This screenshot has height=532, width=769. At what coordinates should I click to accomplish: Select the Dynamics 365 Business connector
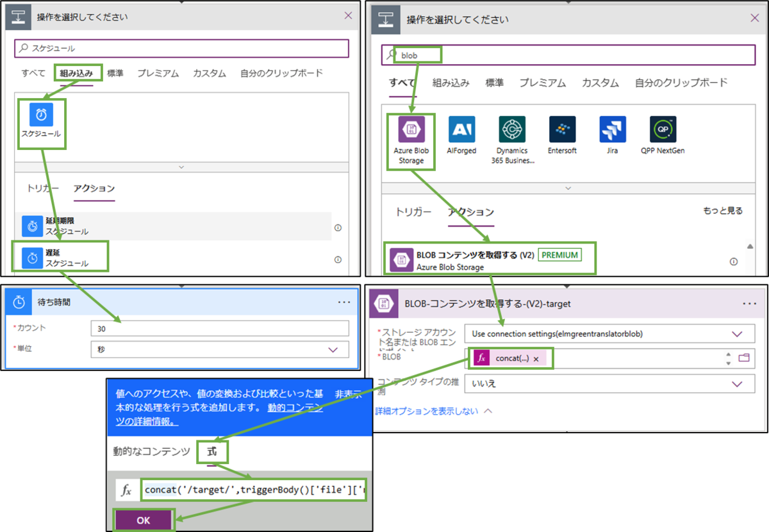[512, 129]
